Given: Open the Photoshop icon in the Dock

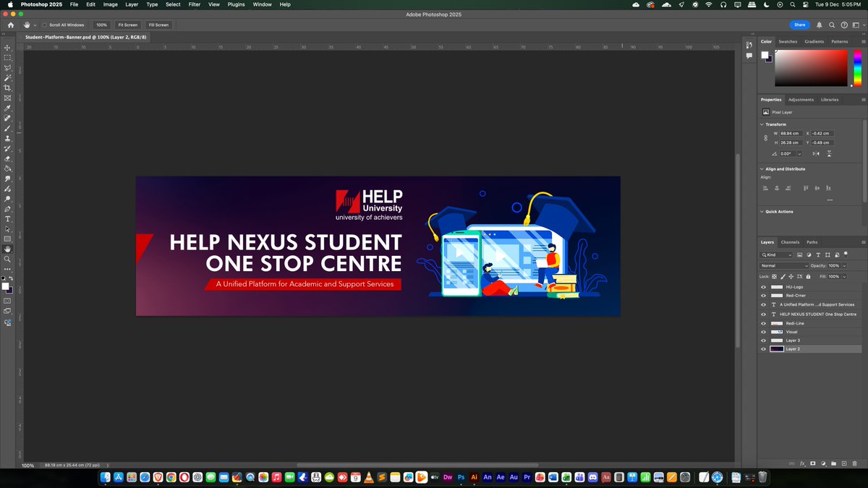Looking at the screenshot, I should pyautogui.click(x=461, y=477).
